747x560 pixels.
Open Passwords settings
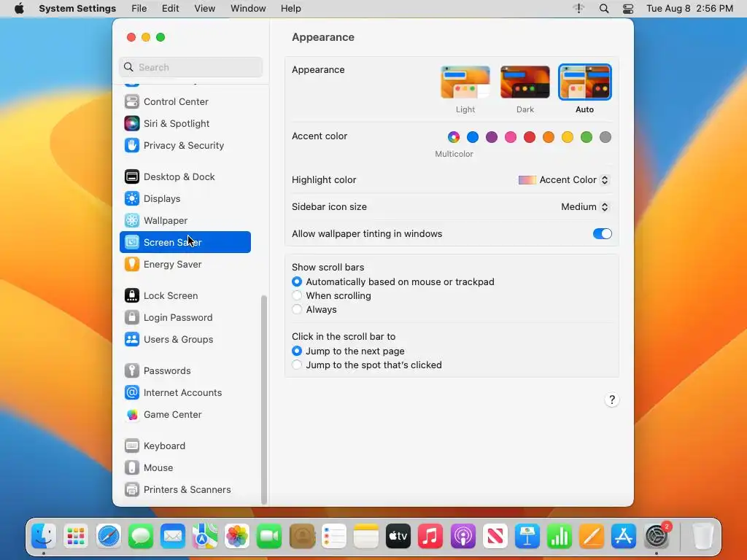pos(185,371)
